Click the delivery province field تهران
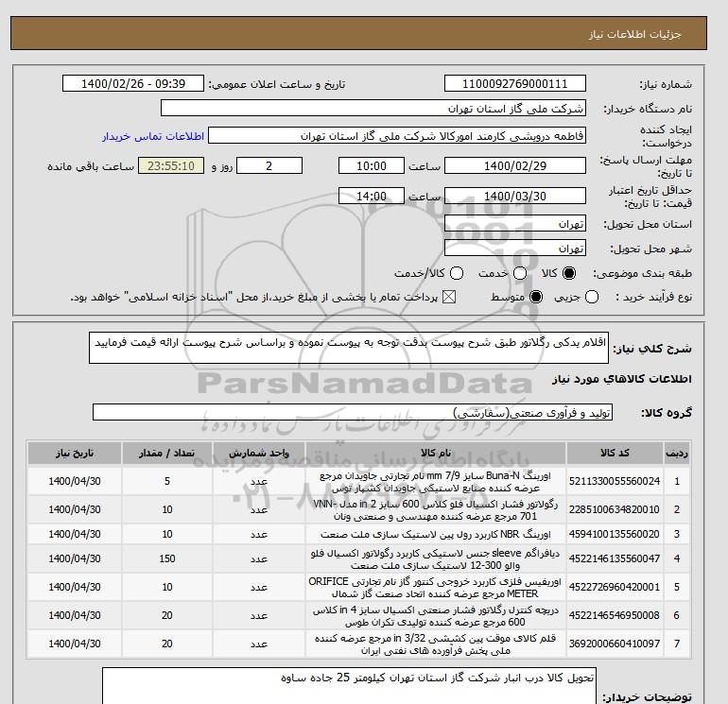The image size is (728, 704). [x=515, y=224]
